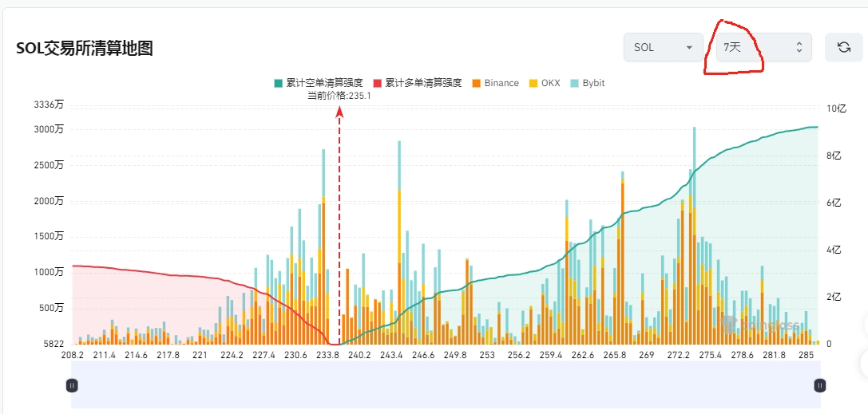This screenshot has width=868, height=414.
Task: Click the tall Bybit bar near 244
Action: click(399, 239)
